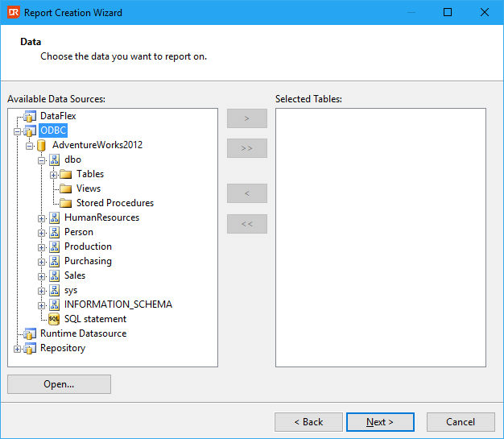Viewport: 504px width, 439px height.
Task: Select the INFORMATION_SCHEMA label
Action: (x=118, y=304)
